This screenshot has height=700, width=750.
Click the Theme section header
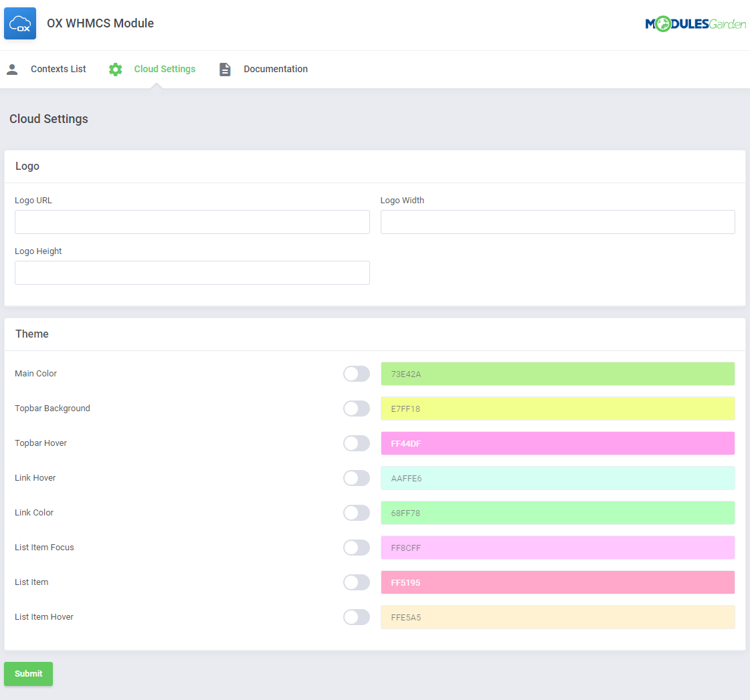click(x=32, y=334)
